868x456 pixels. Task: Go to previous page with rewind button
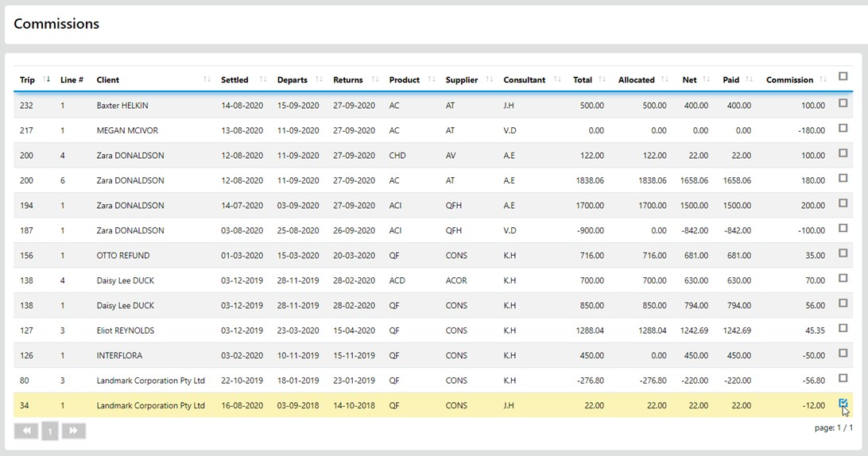point(26,431)
